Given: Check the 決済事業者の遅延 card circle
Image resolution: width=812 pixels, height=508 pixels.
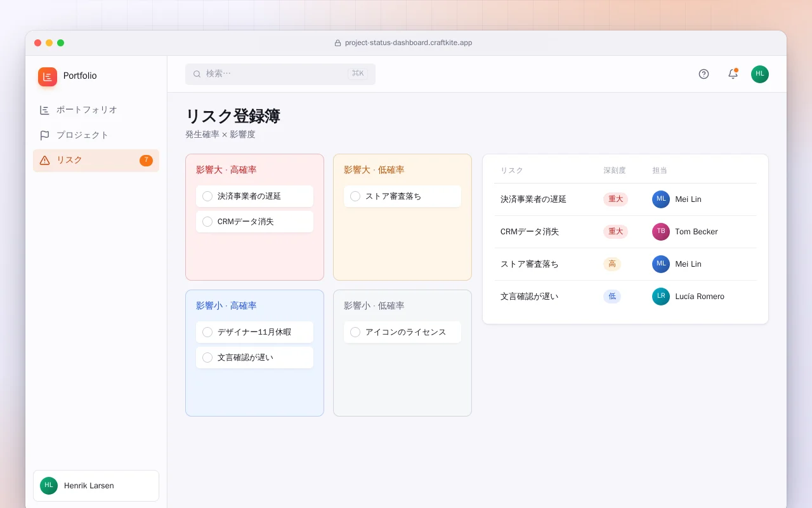Looking at the screenshot, I should pyautogui.click(x=207, y=196).
